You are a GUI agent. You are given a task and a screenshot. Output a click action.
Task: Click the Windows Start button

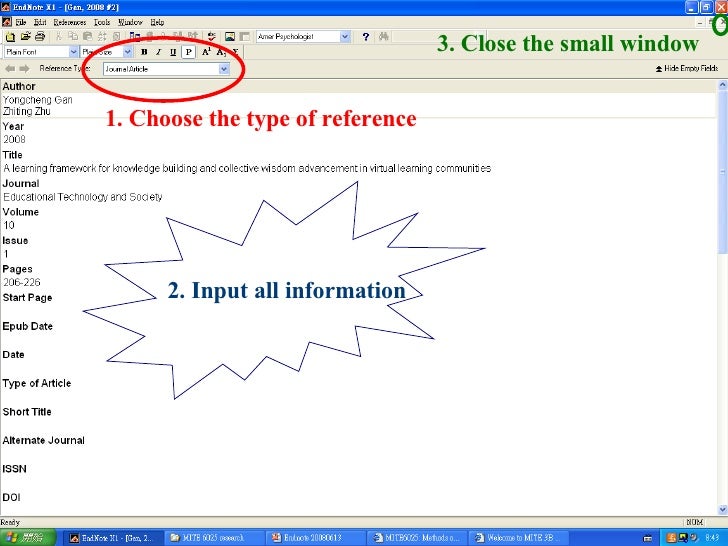28,538
